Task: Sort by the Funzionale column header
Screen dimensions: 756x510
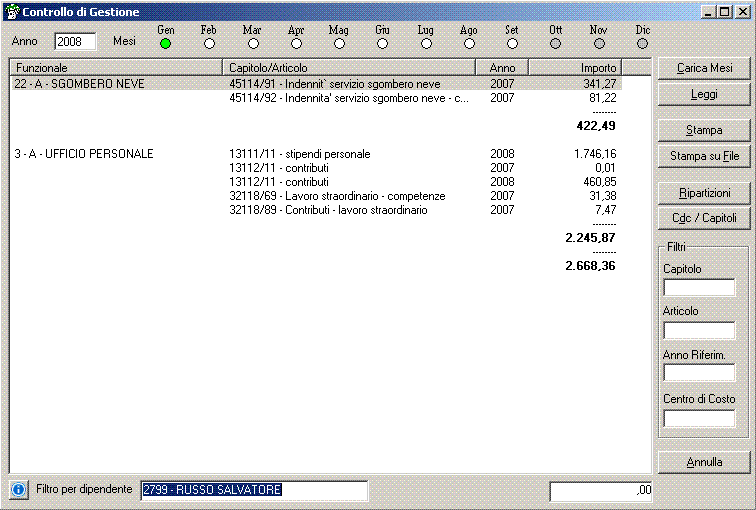Action: tap(115, 67)
